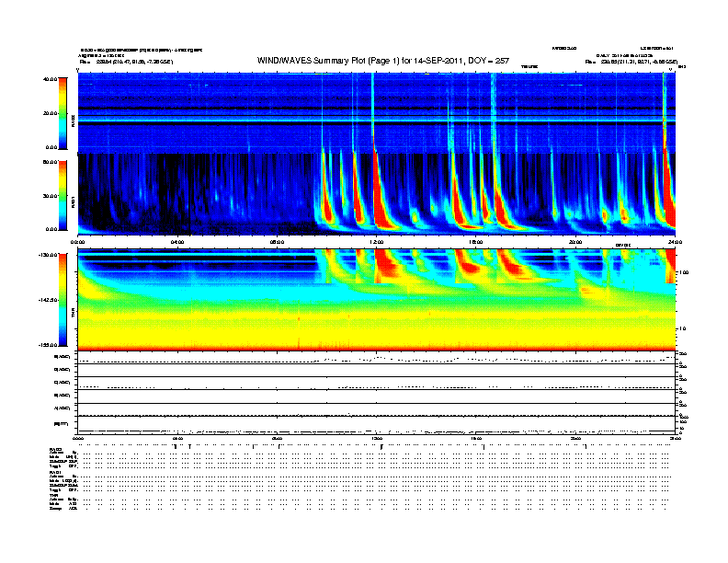The height and width of the screenshot is (563, 728).
Task: Click the topmost line-plot row label below TNR
Action: click(x=63, y=357)
